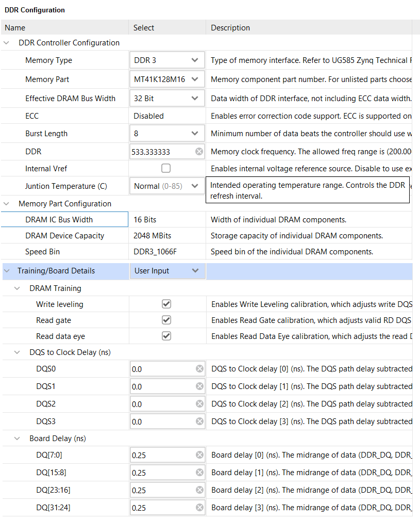The width and height of the screenshot is (420, 519).
Task: Clear the DQS0 delay value
Action: pyautogui.click(x=199, y=369)
